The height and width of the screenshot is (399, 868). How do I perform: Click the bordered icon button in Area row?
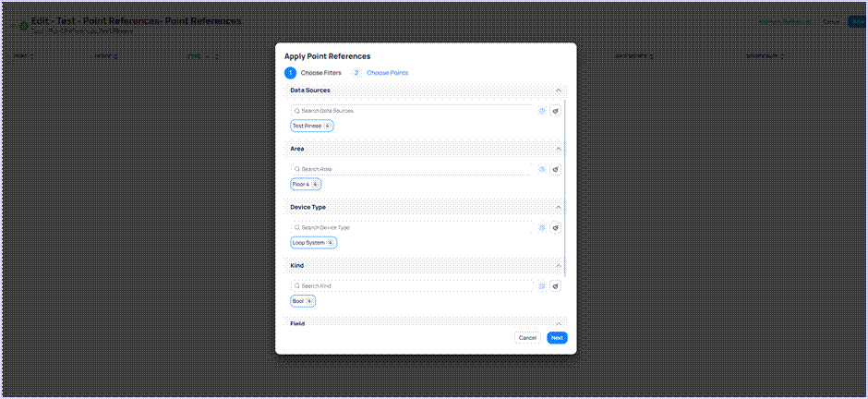556,169
